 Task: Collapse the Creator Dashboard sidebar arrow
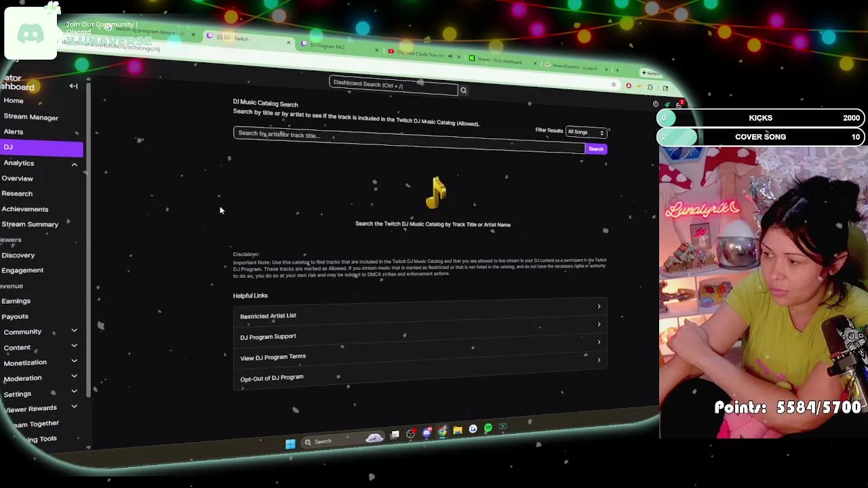click(x=73, y=86)
